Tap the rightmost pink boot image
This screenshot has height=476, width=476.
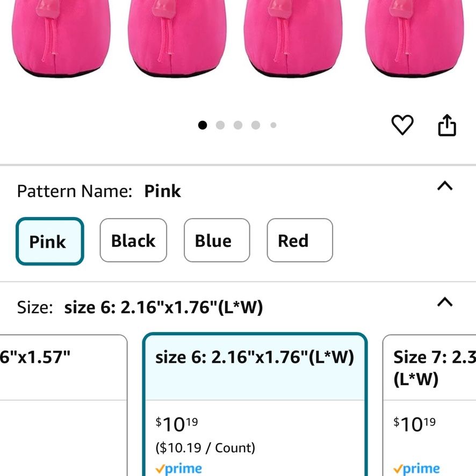point(414,38)
